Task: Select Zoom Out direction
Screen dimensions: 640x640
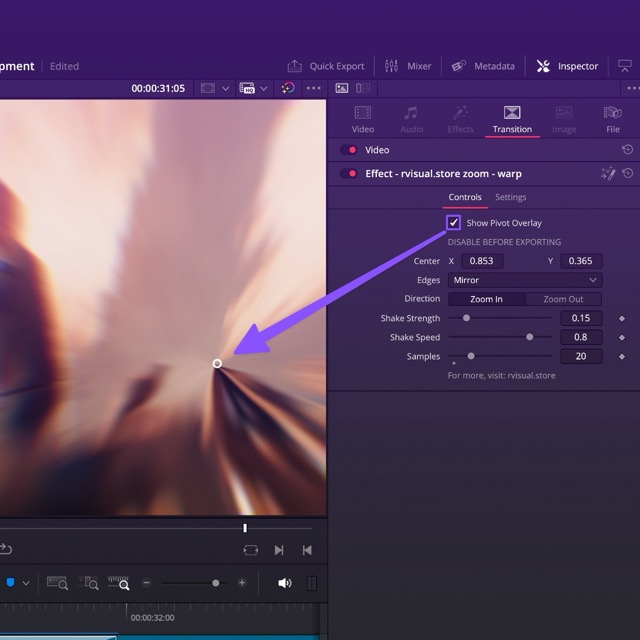Action: pos(563,299)
